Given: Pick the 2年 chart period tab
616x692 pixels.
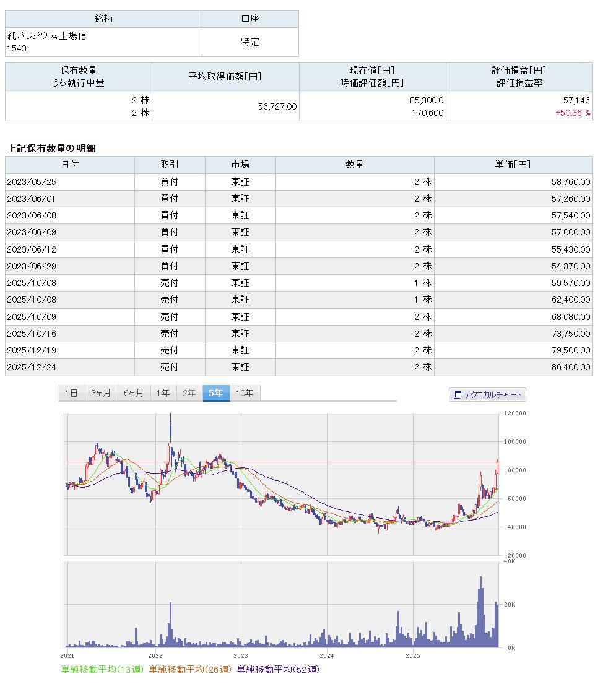Looking at the screenshot, I should pos(189,393).
